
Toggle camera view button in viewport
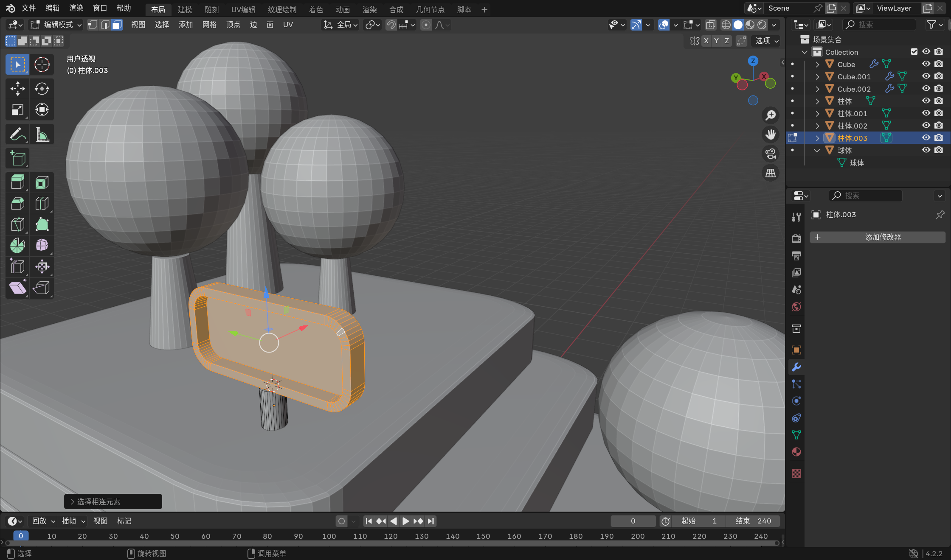(770, 154)
